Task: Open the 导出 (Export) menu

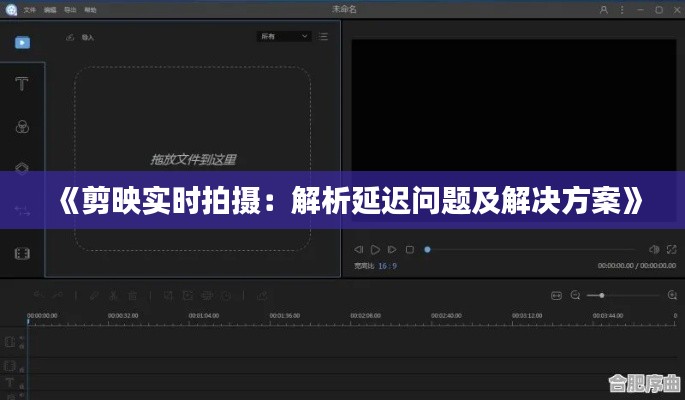Action: click(x=70, y=10)
